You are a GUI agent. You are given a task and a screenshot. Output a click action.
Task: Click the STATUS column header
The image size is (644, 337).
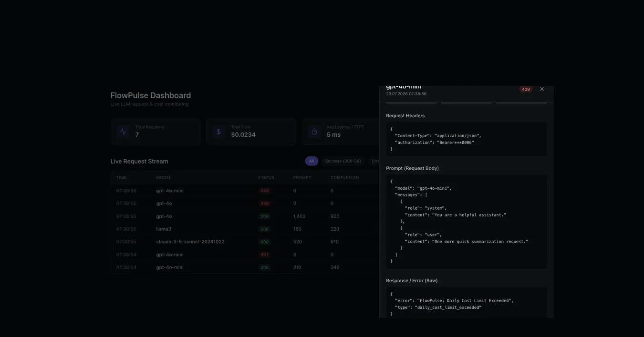pos(266,178)
